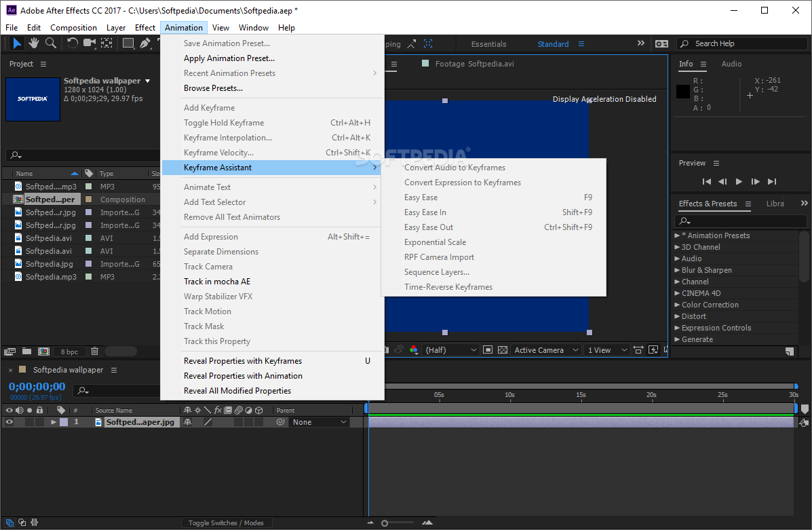Screen dimensions: 812x530
Task: Click the Search Help field
Action: tap(742, 44)
